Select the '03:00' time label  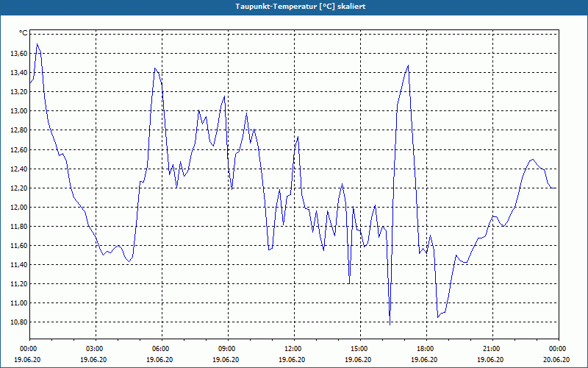coord(94,349)
